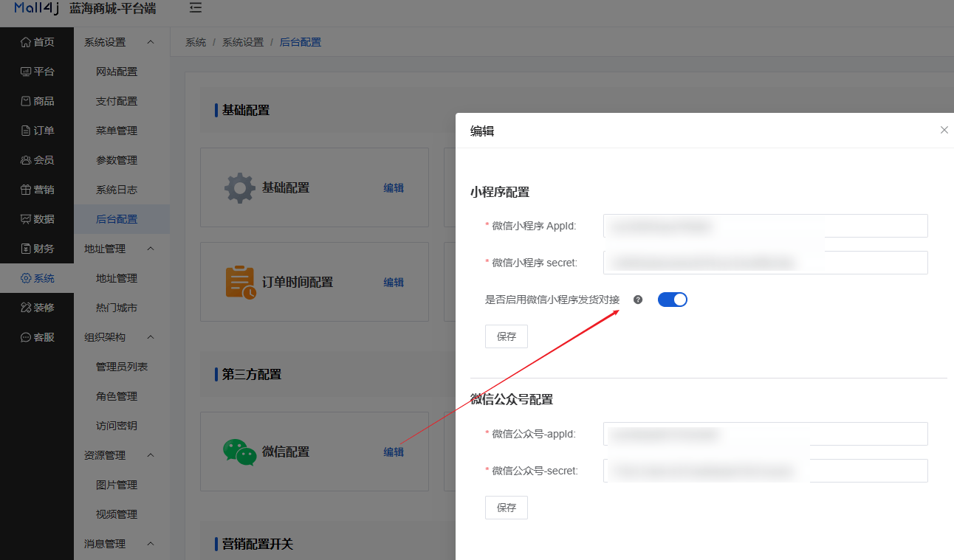Click the 财务 finance icon

click(x=26, y=249)
